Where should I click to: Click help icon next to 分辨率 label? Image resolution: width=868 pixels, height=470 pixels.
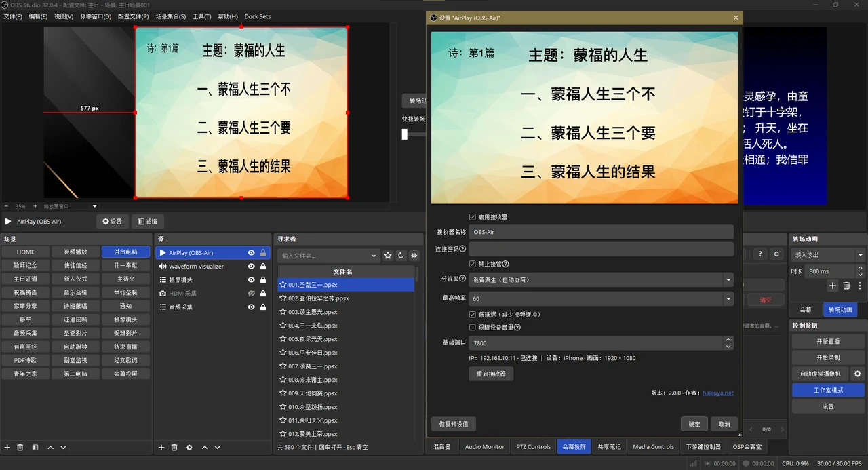[x=463, y=279]
